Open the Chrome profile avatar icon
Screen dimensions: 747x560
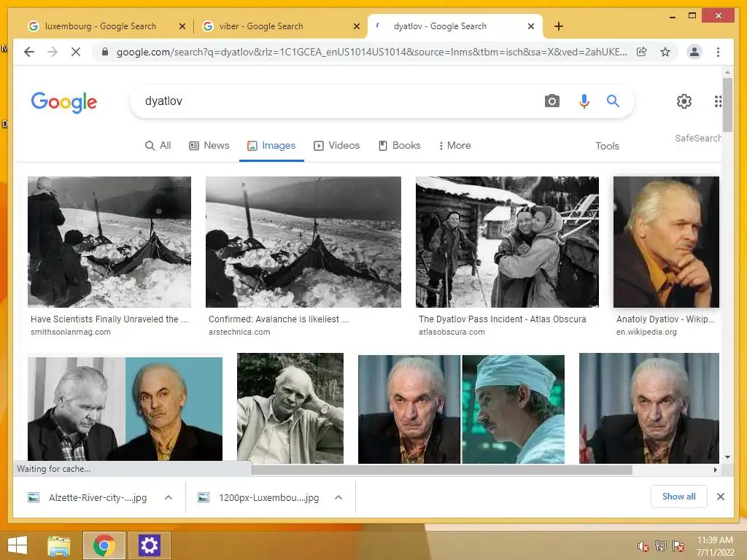(694, 52)
